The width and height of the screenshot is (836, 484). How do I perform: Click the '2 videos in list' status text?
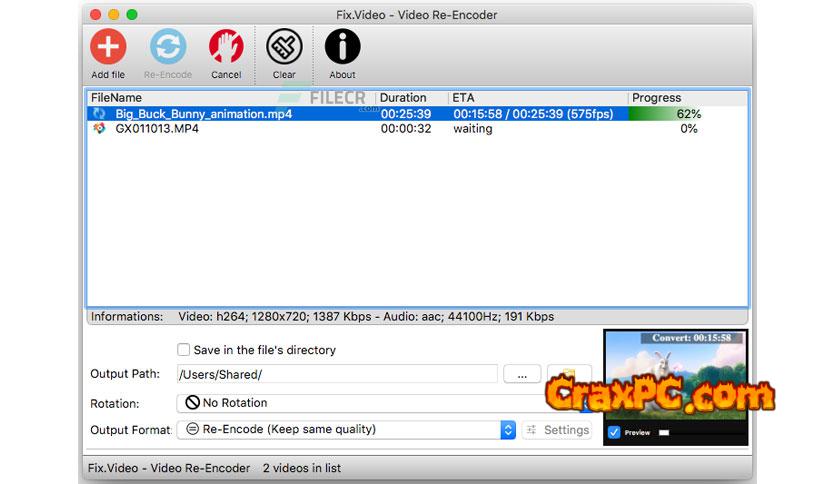pyautogui.click(x=302, y=468)
